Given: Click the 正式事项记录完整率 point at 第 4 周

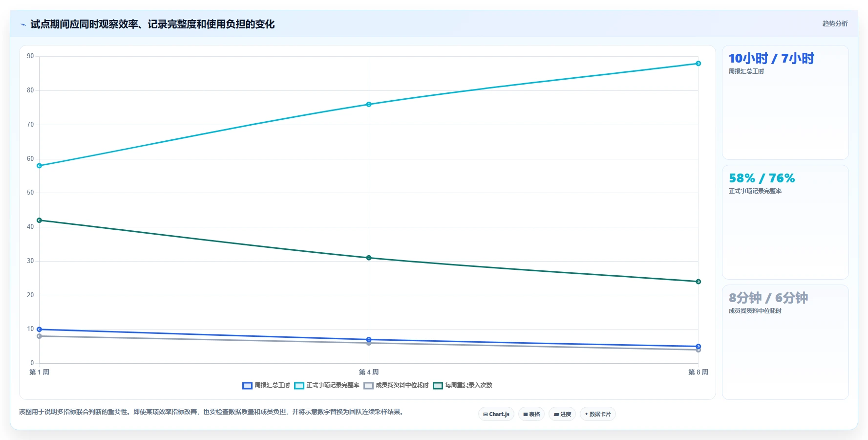Looking at the screenshot, I should (369, 104).
